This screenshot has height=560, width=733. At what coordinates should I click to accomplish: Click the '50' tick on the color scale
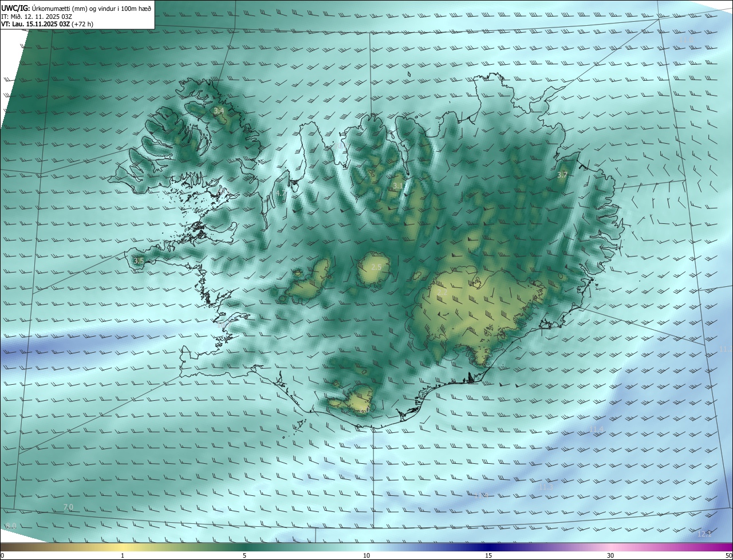pyautogui.click(x=728, y=555)
